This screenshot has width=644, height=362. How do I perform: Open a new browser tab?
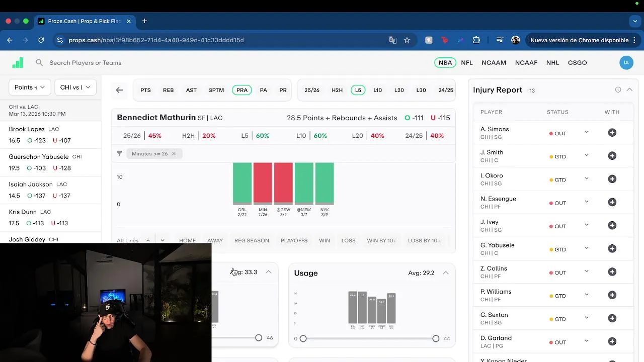pos(144,21)
